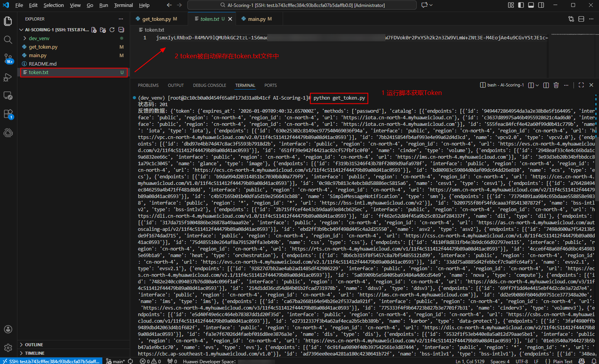The height and width of the screenshot is (364, 599).
Task: Select README.md in the Explorer
Action: coord(42,64)
